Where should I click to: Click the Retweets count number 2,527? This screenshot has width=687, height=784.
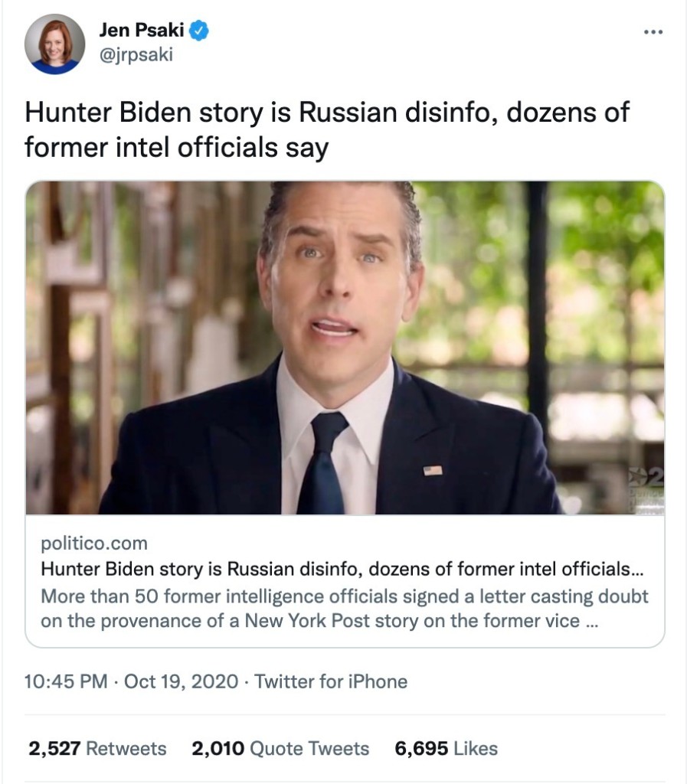click(54, 749)
